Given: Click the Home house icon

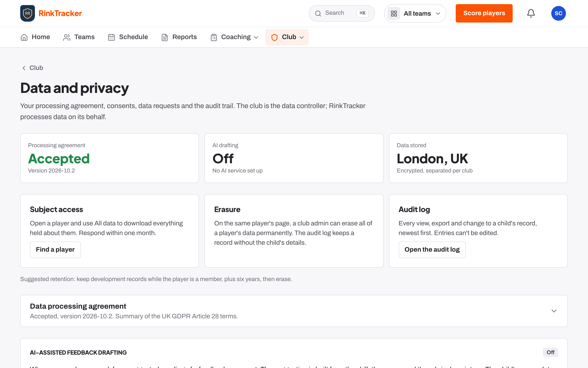Looking at the screenshot, I should [24, 37].
